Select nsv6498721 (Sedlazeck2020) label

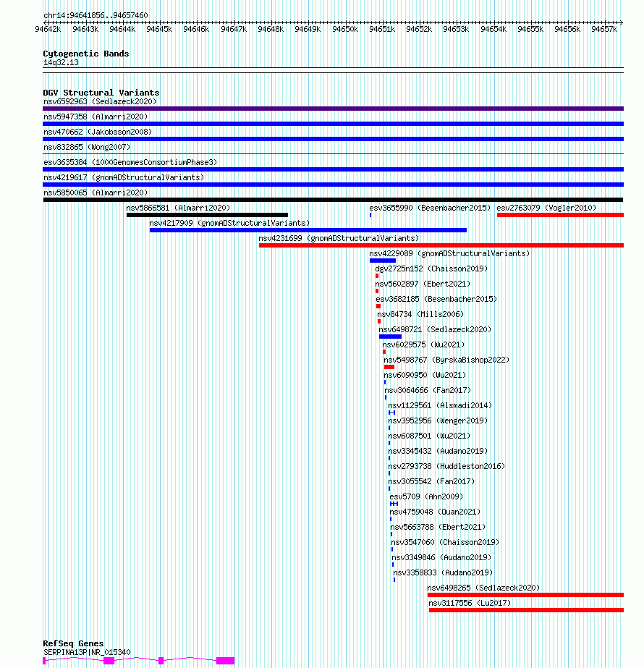pyautogui.click(x=435, y=329)
